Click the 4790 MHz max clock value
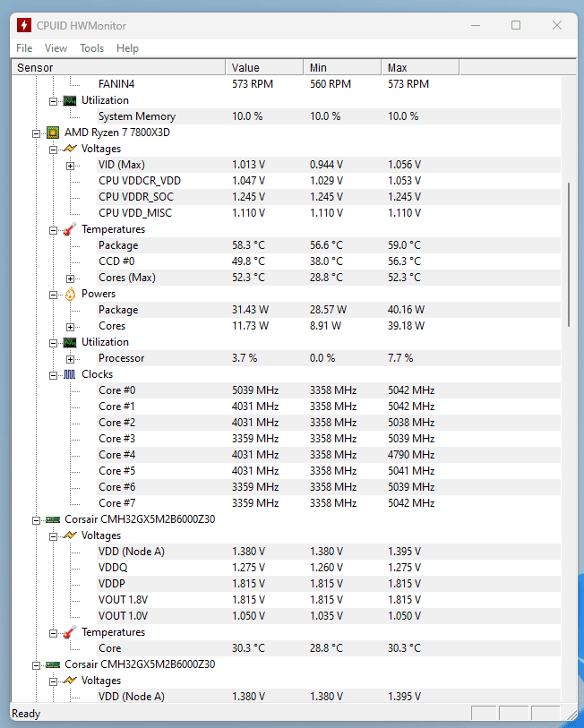 point(411,455)
